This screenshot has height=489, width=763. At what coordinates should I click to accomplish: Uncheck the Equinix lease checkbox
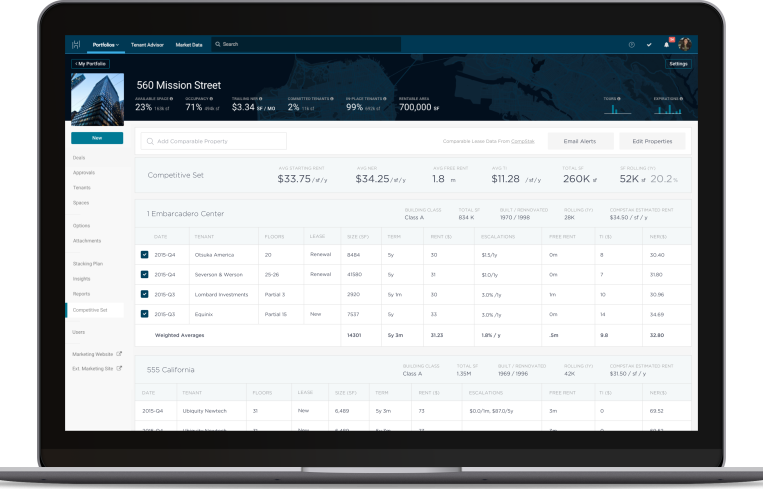145,313
